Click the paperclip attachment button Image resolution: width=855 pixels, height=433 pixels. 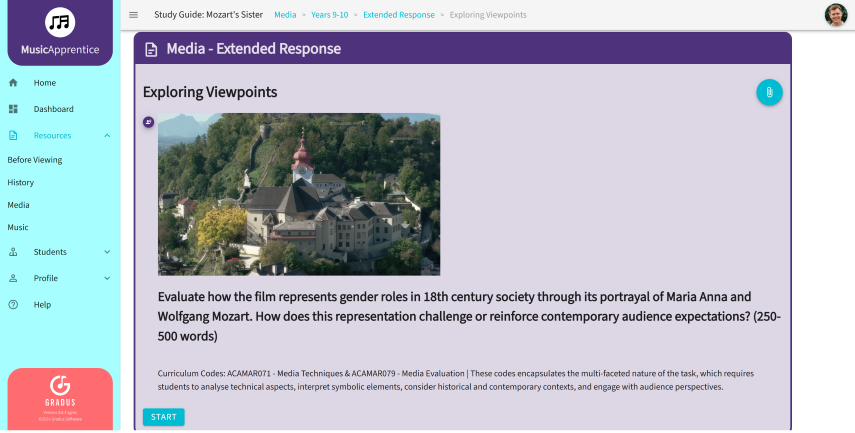point(769,92)
